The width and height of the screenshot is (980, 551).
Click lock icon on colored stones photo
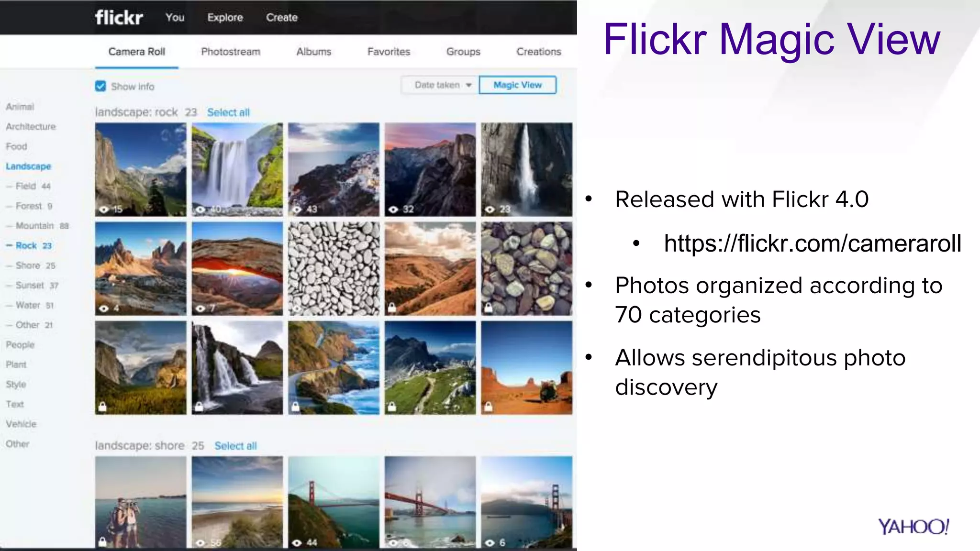(488, 308)
